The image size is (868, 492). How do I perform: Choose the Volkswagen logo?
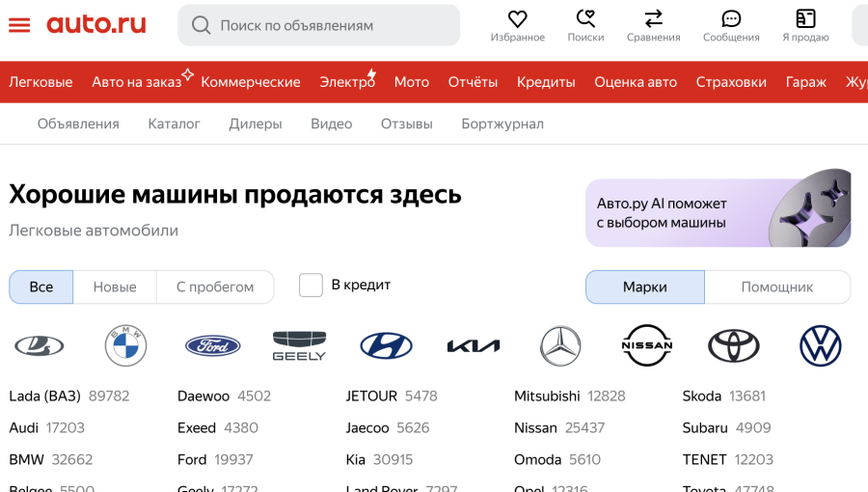tap(821, 345)
